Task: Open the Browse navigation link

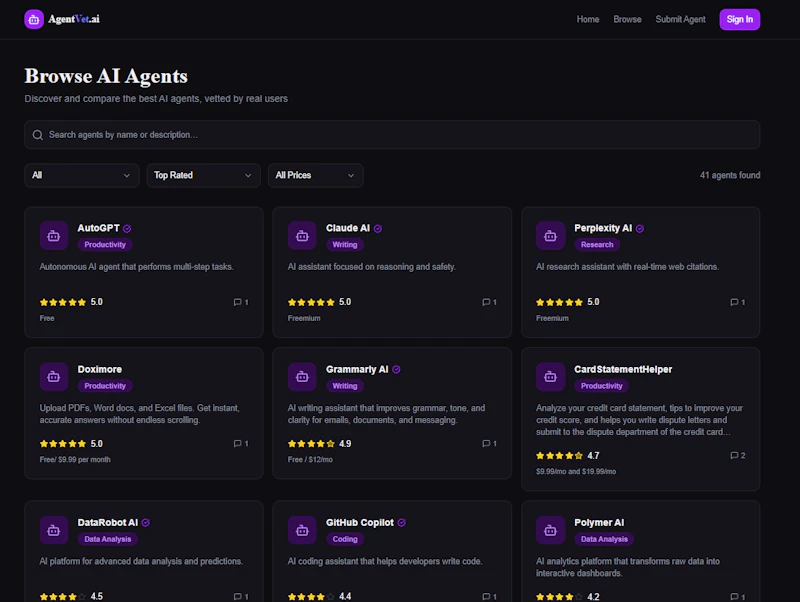Action: pyautogui.click(x=627, y=19)
